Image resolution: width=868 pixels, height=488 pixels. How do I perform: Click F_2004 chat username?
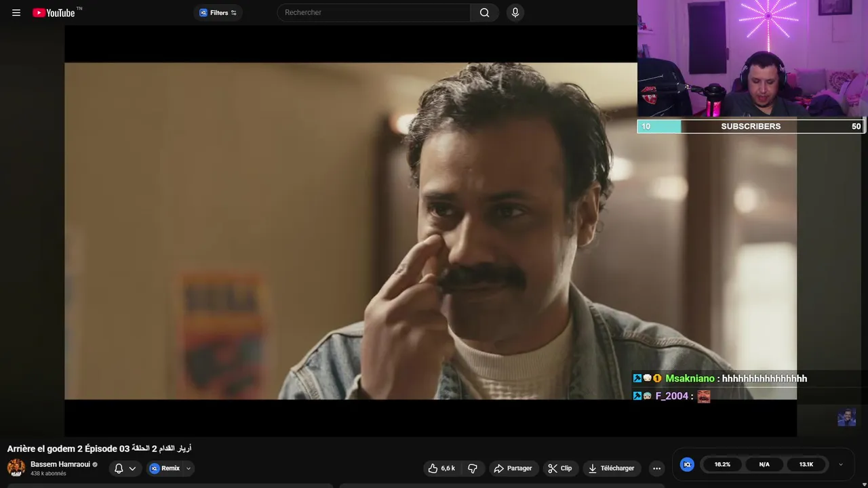point(671,396)
